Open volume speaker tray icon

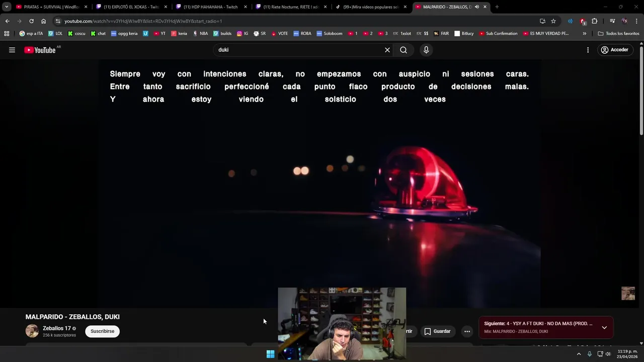pyautogui.click(x=608, y=354)
